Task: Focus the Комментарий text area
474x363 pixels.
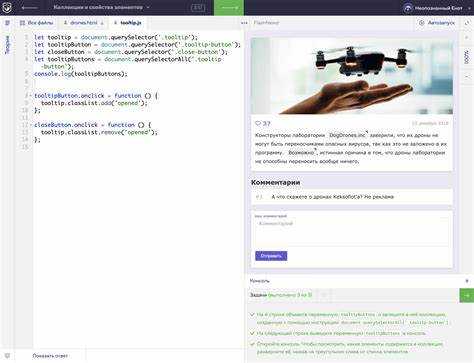Action: (352, 232)
